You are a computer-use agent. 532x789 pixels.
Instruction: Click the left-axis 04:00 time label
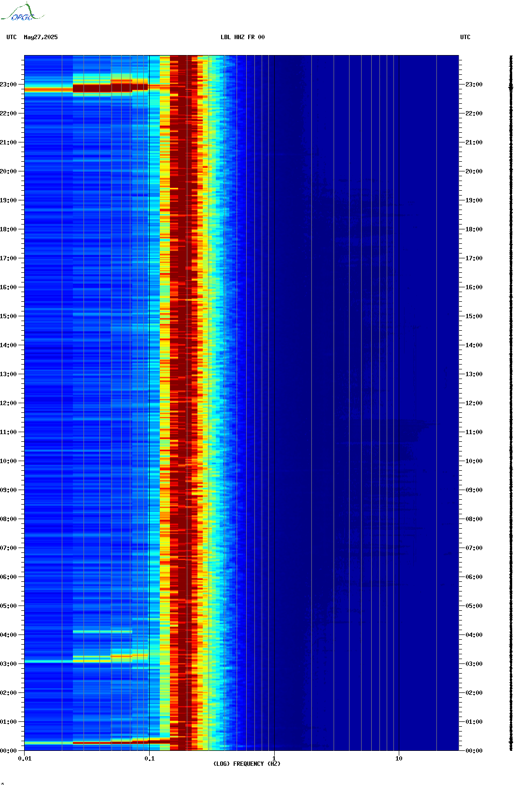pyautogui.click(x=8, y=635)
